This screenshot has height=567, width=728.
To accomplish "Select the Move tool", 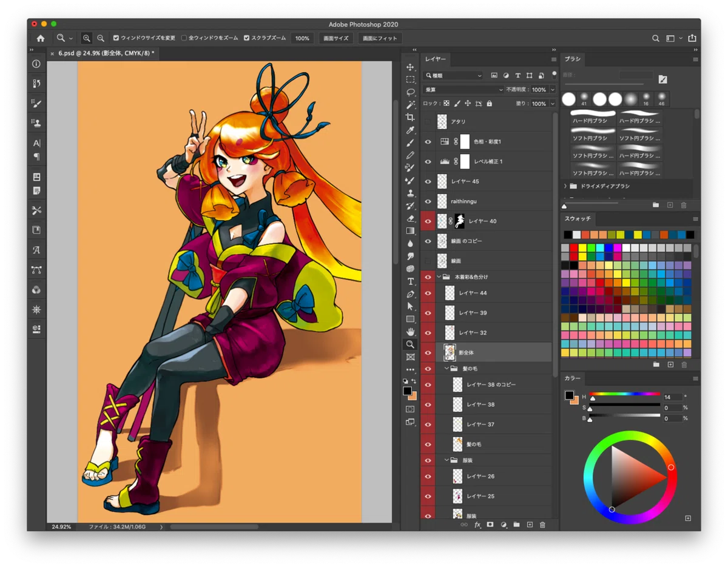I will pos(411,67).
